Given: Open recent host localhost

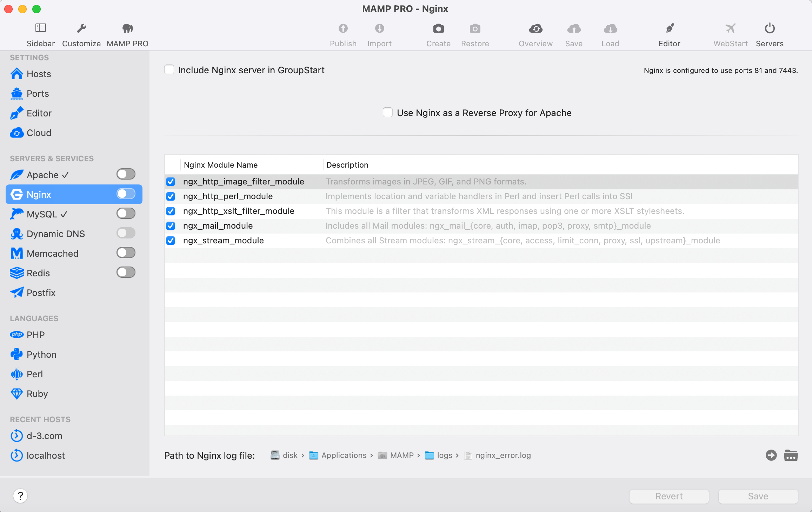Looking at the screenshot, I should click(x=74, y=456).
